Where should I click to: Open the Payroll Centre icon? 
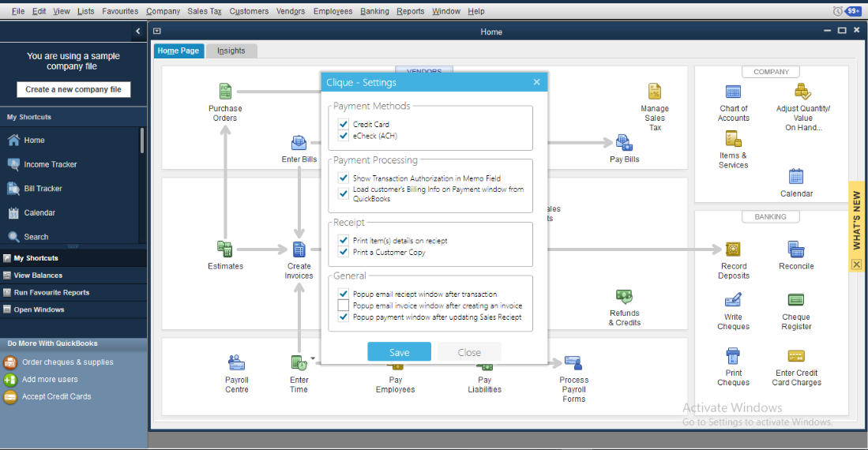pyautogui.click(x=236, y=363)
